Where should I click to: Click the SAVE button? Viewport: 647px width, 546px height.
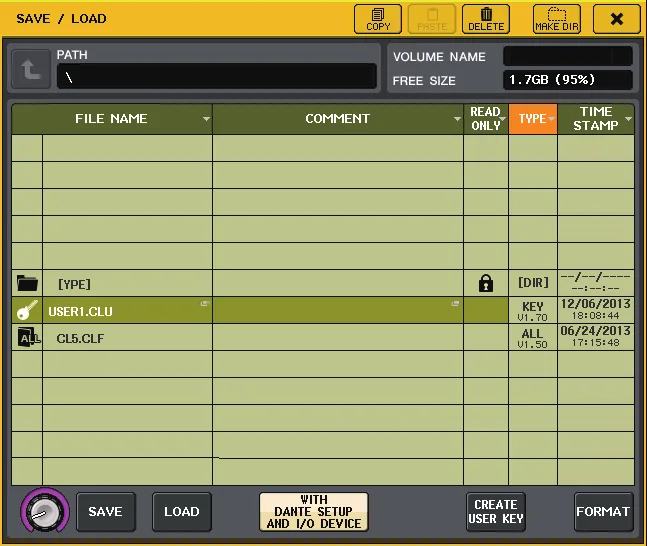106,512
